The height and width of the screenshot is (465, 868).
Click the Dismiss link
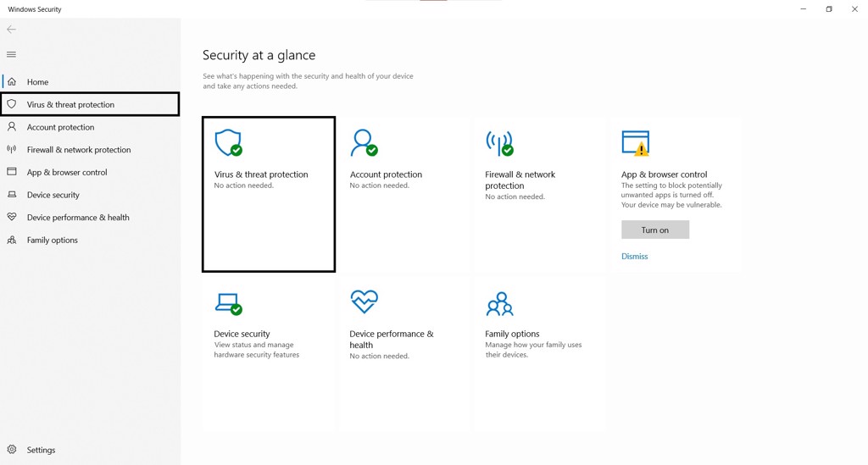[x=634, y=256]
